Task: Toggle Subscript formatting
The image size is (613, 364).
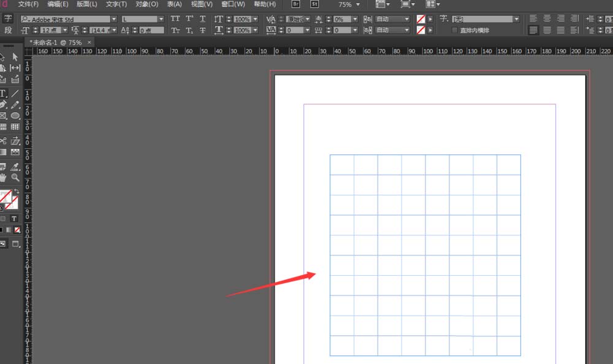Action: pos(189,30)
